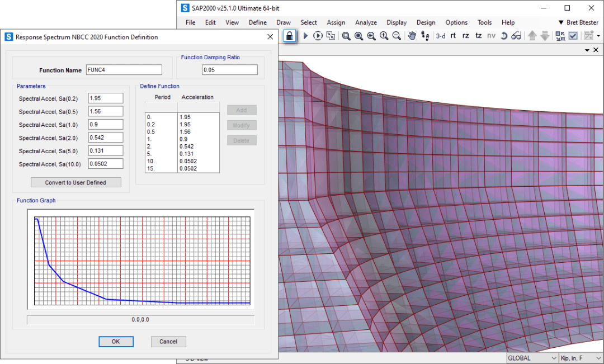Click the tz view toolbar button

[x=478, y=36]
